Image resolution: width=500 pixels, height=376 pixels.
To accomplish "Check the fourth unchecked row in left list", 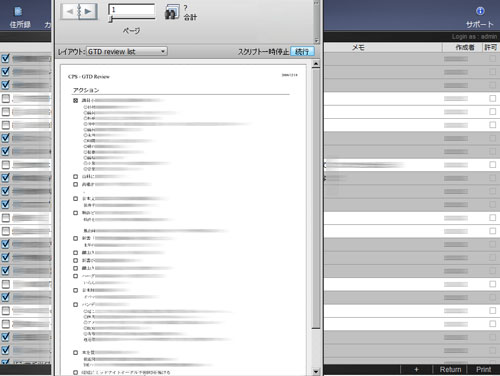I will click(6, 165).
